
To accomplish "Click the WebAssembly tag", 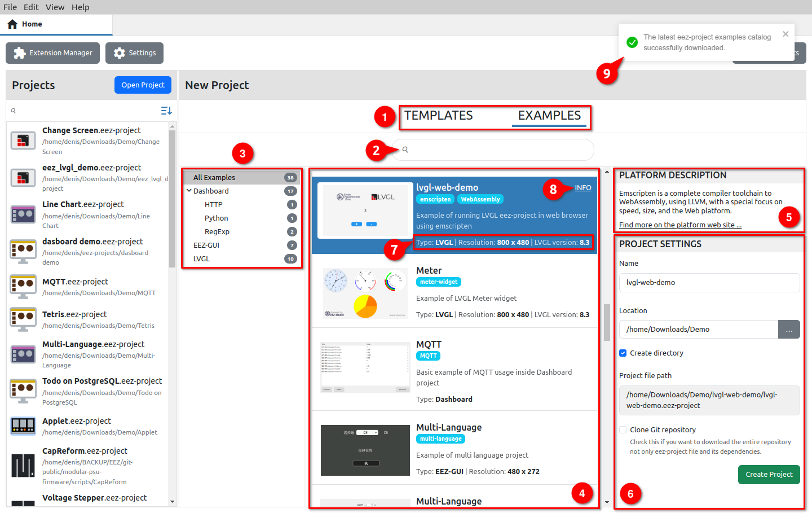I will coord(480,199).
